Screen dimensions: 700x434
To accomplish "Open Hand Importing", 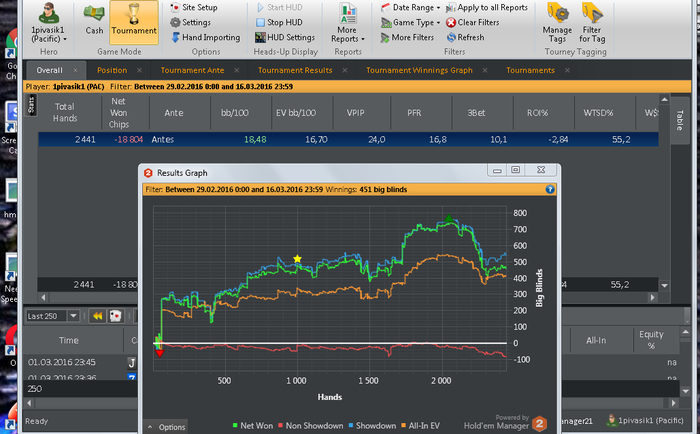I will pos(206,38).
